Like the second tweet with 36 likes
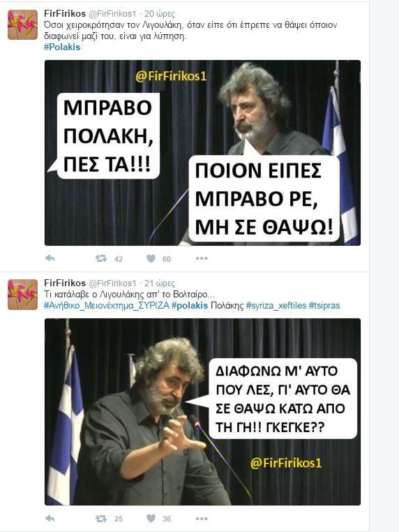399x532 pixels. [151, 519]
